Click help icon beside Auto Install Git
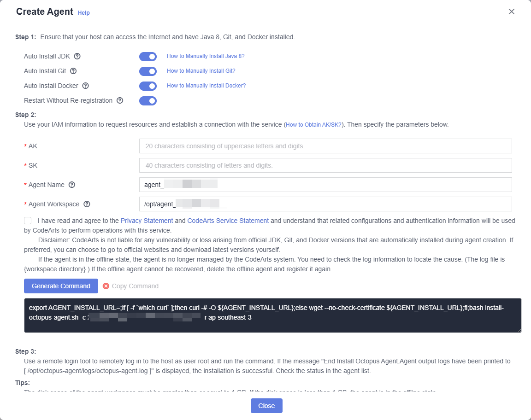Image resolution: width=531 pixels, height=420 pixels. click(73, 71)
